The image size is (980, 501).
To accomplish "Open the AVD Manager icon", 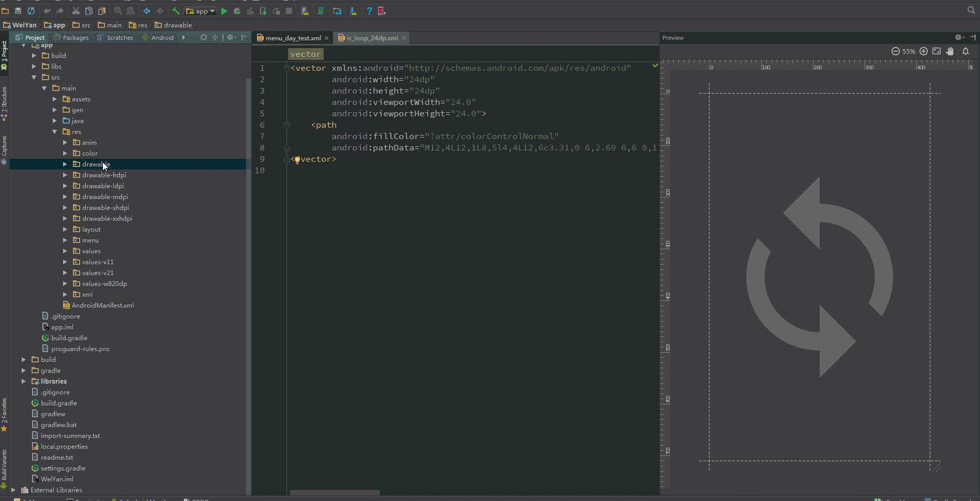I will tap(305, 11).
